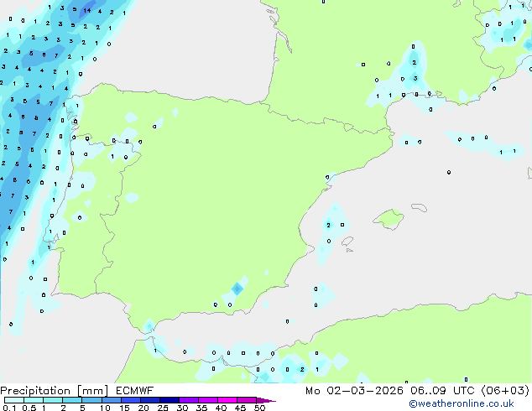The height and width of the screenshot is (411, 532).
Task: Select the 10–15 mm blue legend swatch
Action: tap(111, 400)
